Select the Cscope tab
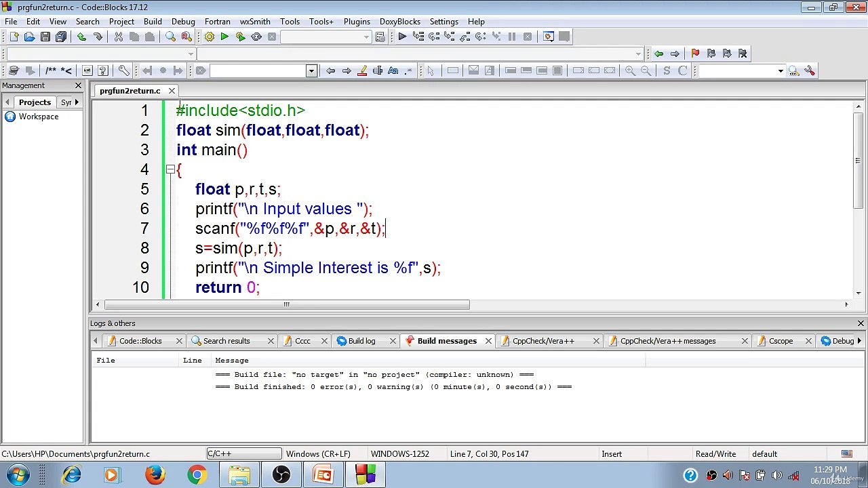The image size is (868, 488). pyautogui.click(x=781, y=341)
